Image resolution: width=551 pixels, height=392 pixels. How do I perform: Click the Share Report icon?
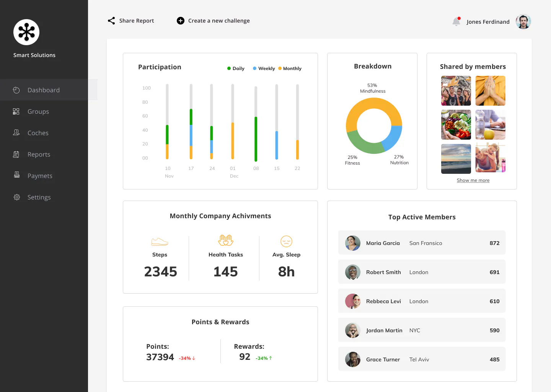tap(111, 21)
